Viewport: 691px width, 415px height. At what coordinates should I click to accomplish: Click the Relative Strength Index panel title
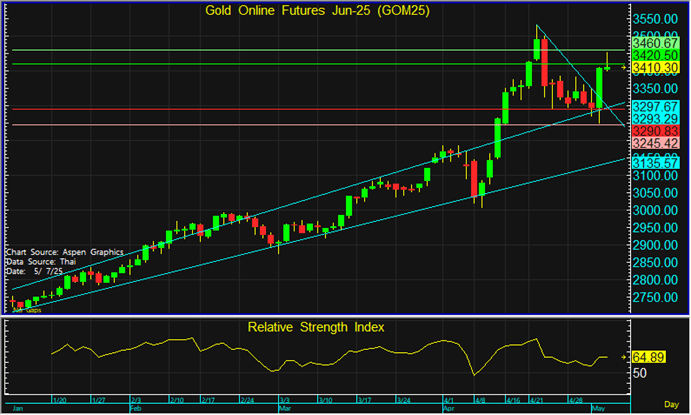[x=315, y=327]
